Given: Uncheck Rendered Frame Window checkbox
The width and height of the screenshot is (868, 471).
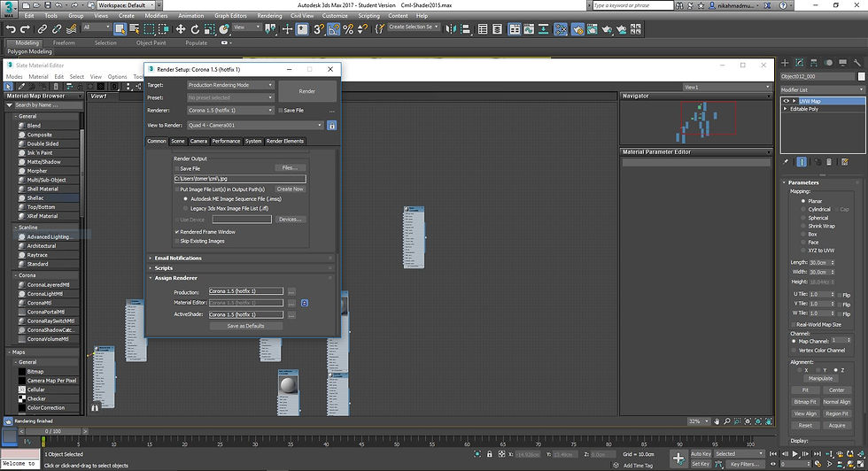Looking at the screenshot, I should click(x=177, y=232).
